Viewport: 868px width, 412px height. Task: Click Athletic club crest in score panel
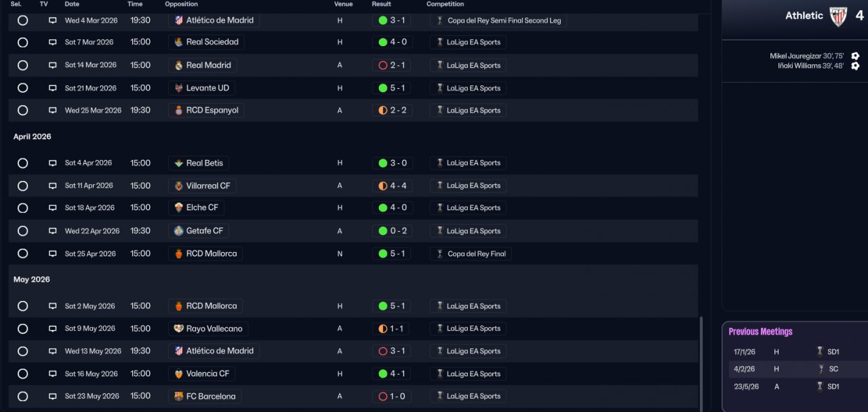(839, 16)
